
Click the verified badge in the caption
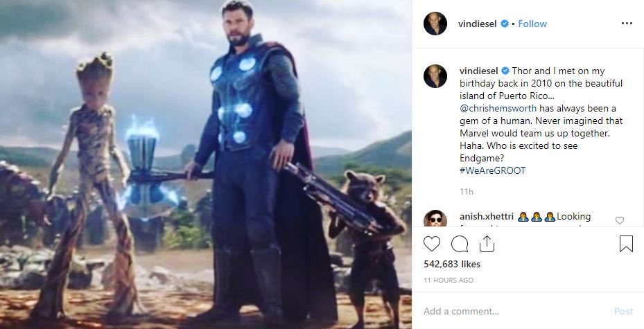click(x=505, y=71)
